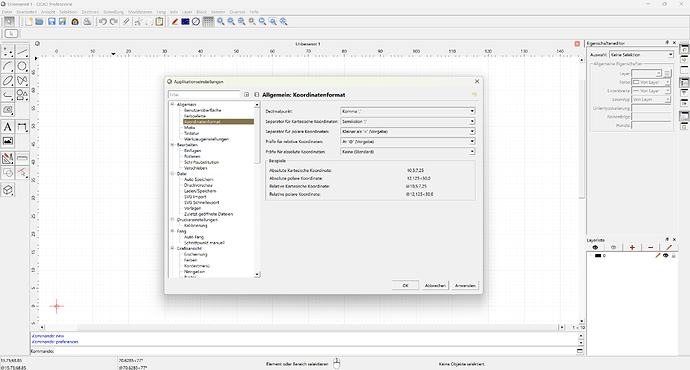The height and width of the screenshot is (370, 690).
Task: Open the Cartesian coordinate separator dropdown
Action: 407,121
